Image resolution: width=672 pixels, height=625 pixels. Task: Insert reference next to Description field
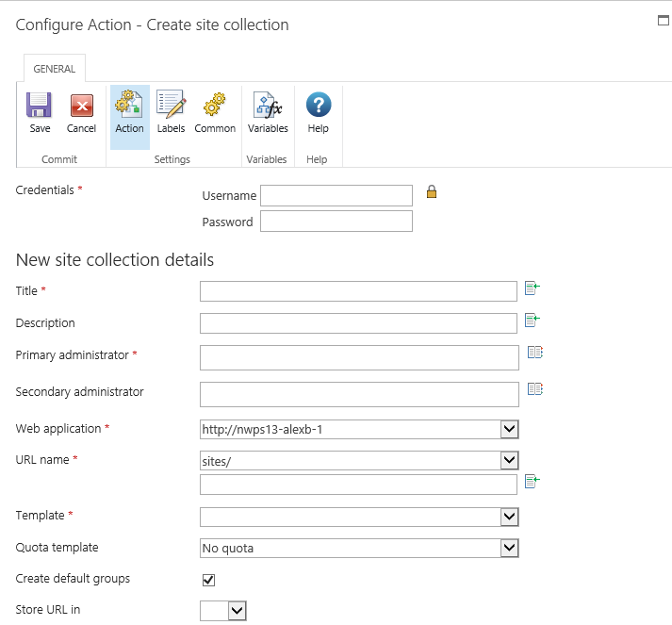[x=533, y=321]
